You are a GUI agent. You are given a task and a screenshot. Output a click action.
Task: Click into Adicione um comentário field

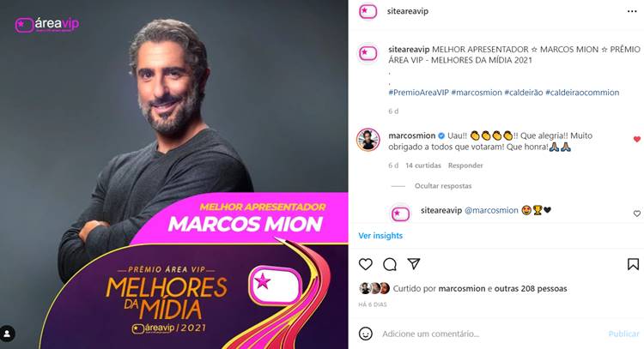pyautogui.click(x=491, y=334)
